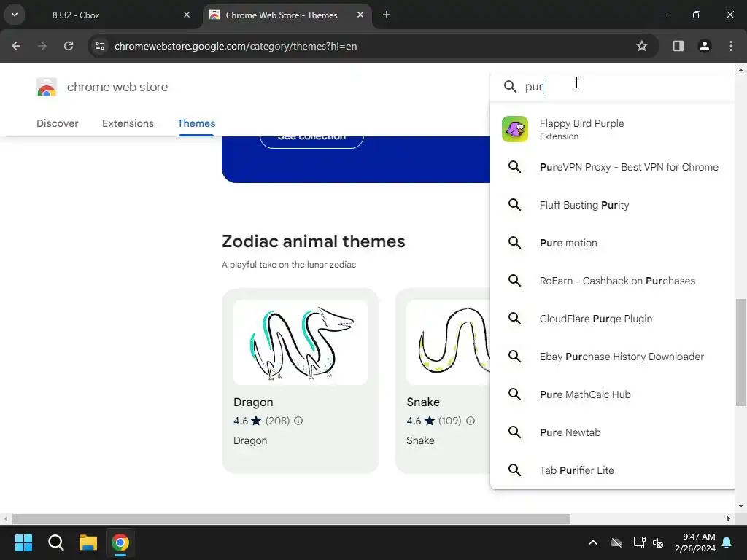The width and height of the screenshot is (747, 560).
Task: Click the Dragon theme title
Action: point(253,402)
